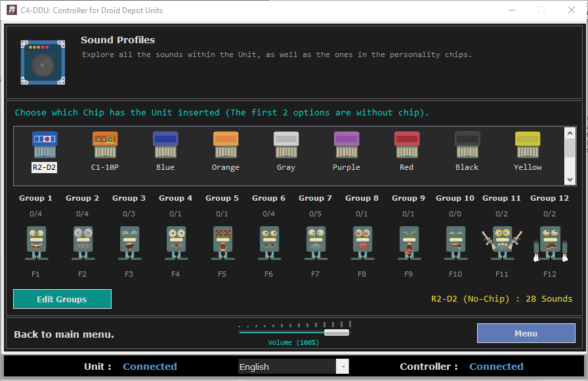Click the Back to main menu text

64,334
